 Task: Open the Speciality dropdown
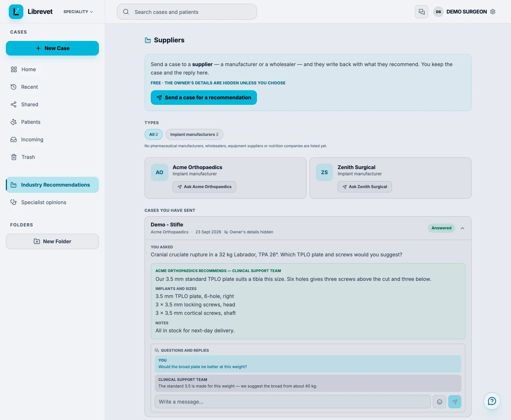click(78, 12)
